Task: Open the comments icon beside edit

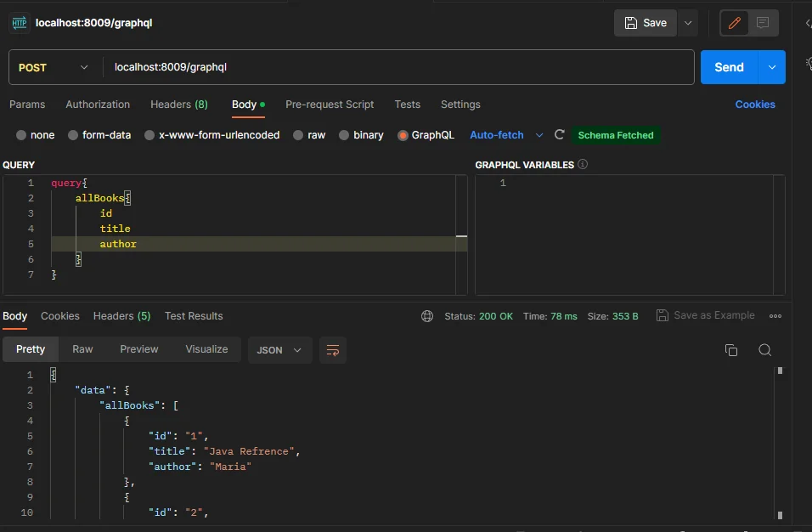Action: click(763, 23)
